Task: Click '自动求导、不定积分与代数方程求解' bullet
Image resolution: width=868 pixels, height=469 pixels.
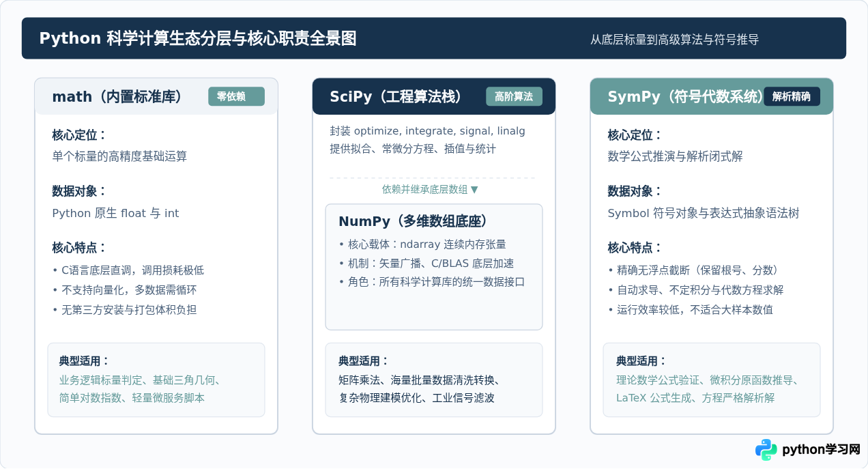Action: 695,289
